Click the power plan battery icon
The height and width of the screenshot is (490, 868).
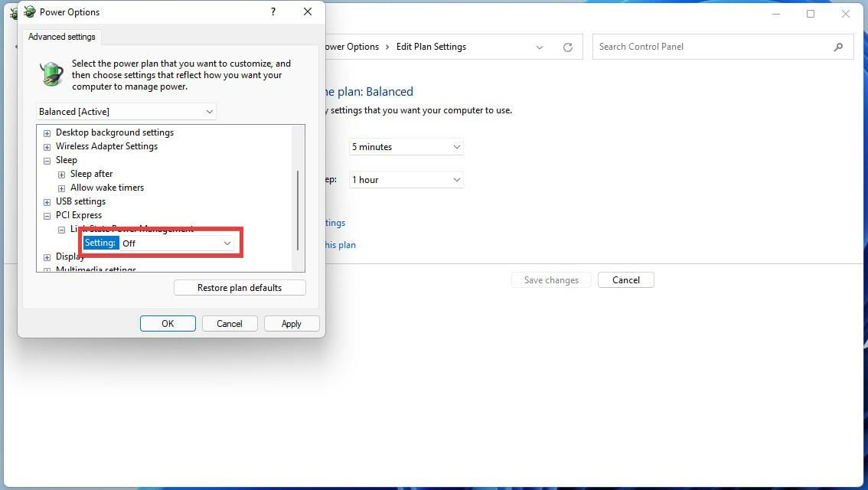click(x=51, y=74)
